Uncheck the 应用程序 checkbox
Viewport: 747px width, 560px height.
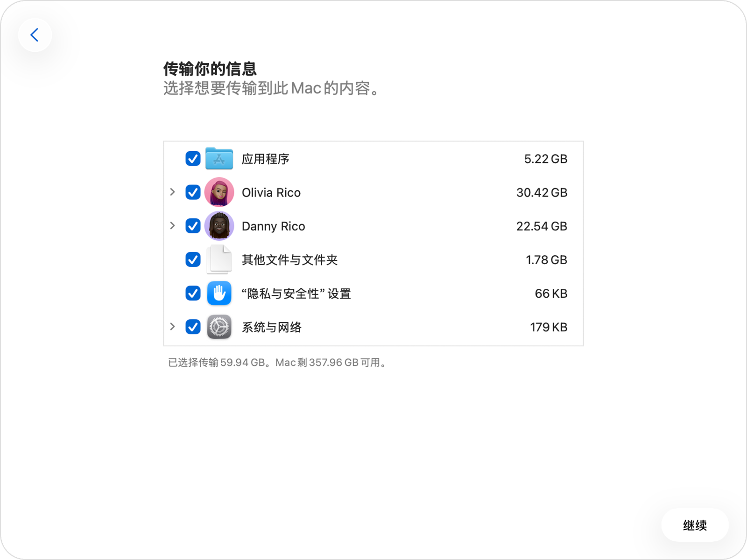tap(193, 159)
